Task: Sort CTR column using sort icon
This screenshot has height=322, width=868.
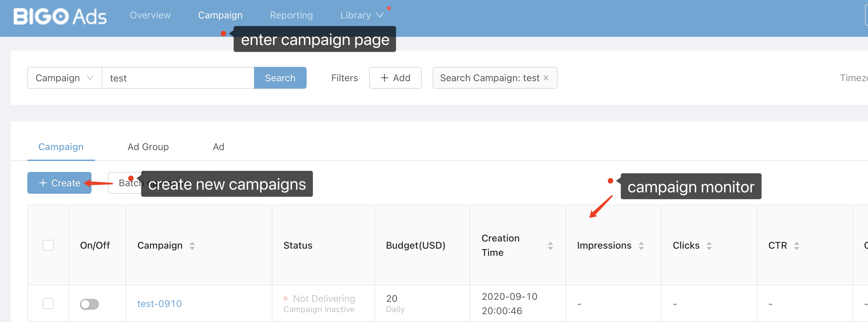Action: (x=797, y=246)
